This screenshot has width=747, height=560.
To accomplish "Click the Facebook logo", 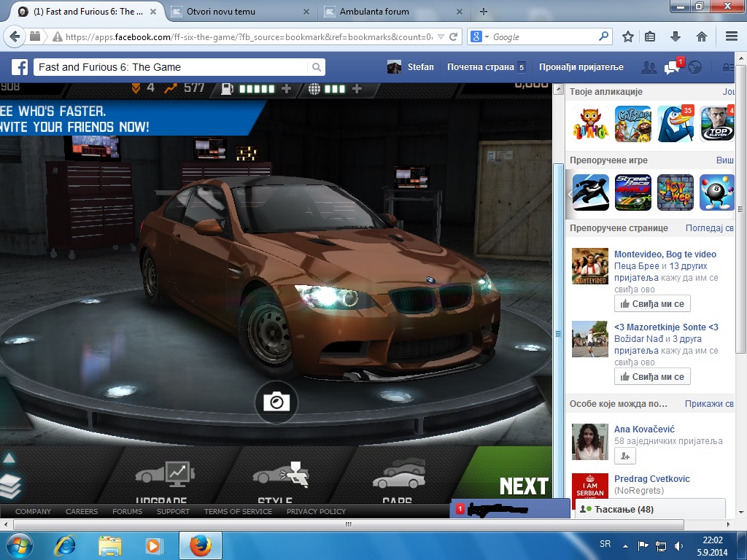I will tap(20, 67).
